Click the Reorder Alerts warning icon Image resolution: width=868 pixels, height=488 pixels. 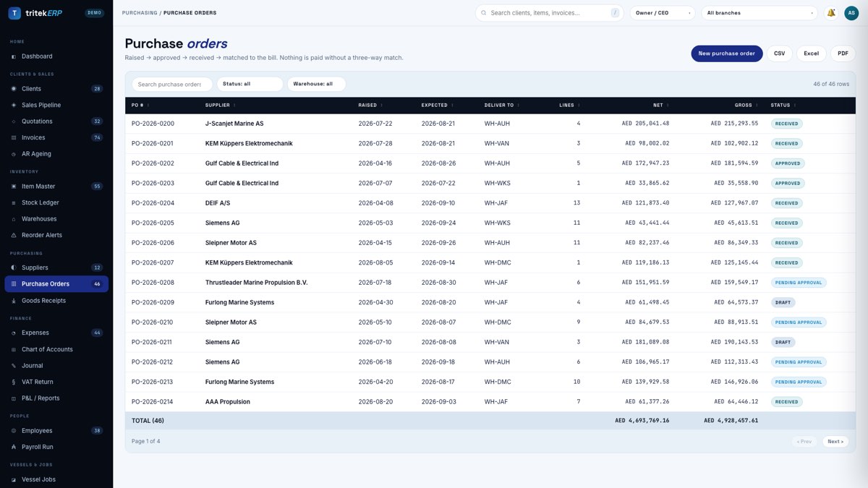(14, 235)
